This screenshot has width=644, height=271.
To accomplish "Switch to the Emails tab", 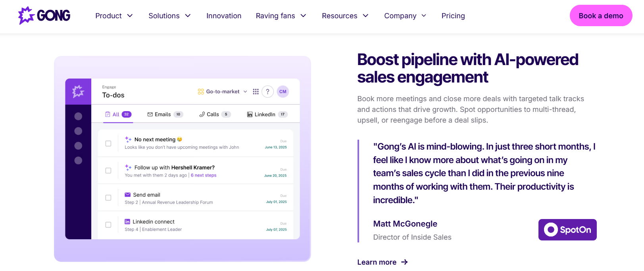I will 165,114.
